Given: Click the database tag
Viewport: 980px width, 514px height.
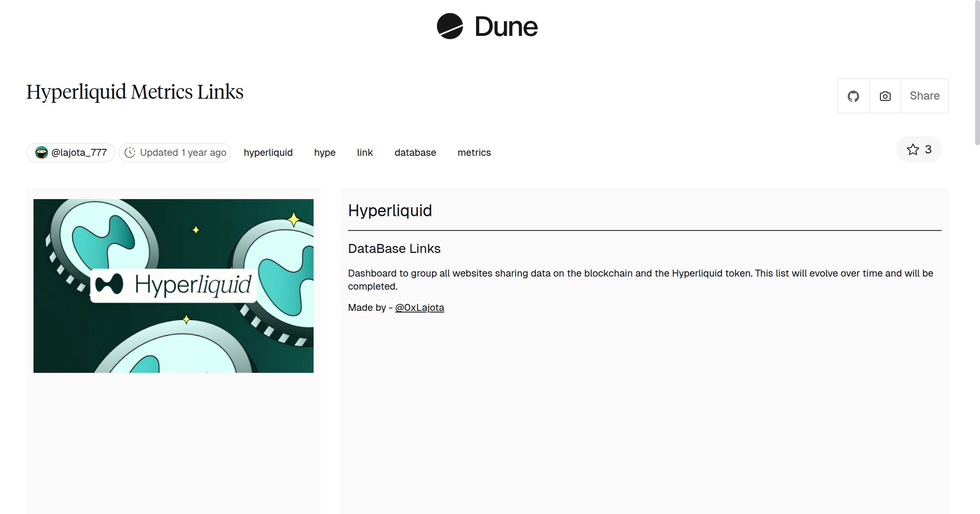Looking at the screenshot, I should pyautogui.click(x=415, y=152).
